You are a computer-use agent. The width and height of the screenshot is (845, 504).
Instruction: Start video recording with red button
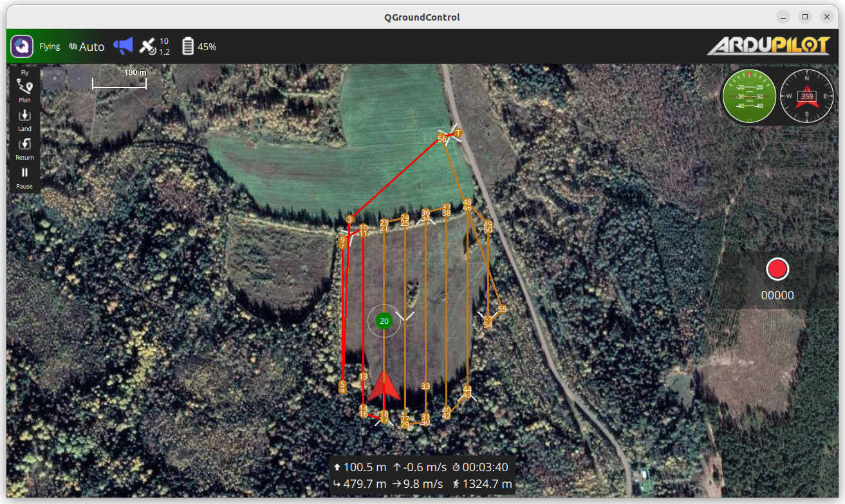[x=777, y=269]
